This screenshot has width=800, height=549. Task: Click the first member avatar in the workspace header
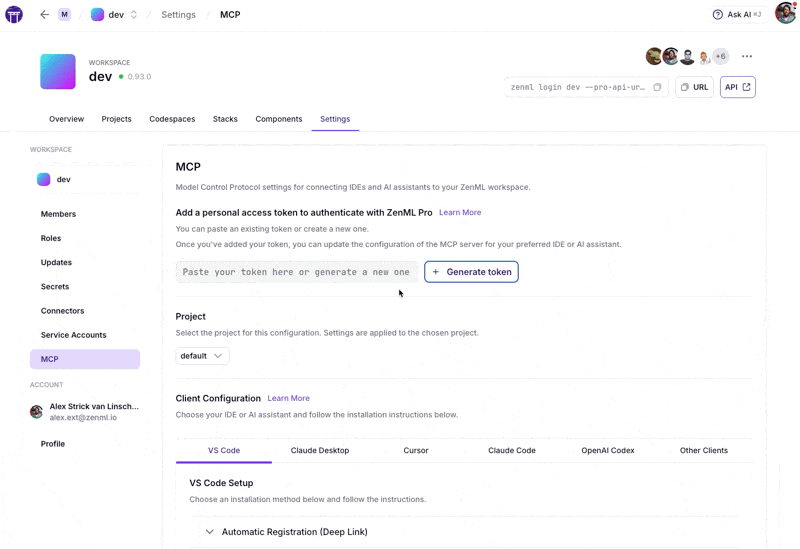point(654,56)
